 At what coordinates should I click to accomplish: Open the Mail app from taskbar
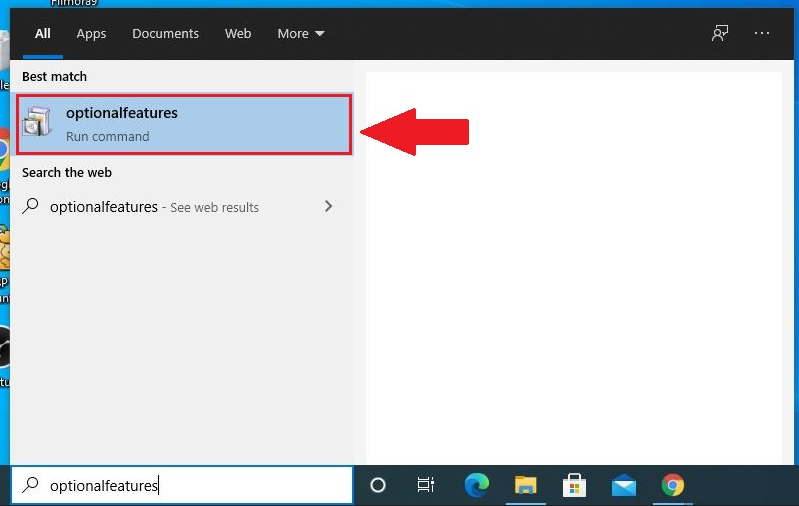pyautogui.click(x=624, y=485)
